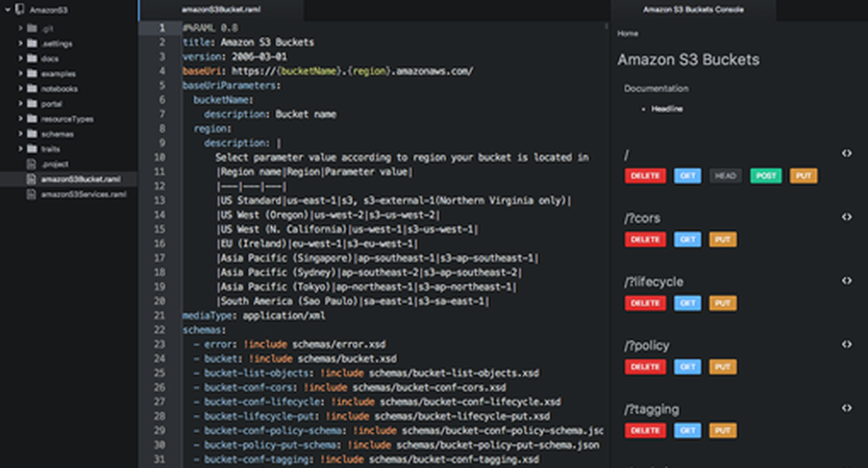868x468 pixels.
Task: Click DELETE under /?policy
Action: pos(645,366)
